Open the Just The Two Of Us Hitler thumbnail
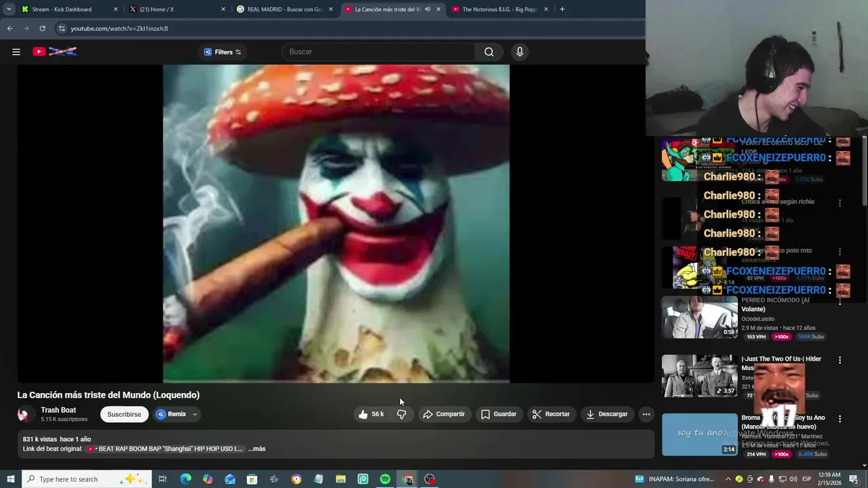The height and width of the screenshot is (488, 868). tap(699, 375)
